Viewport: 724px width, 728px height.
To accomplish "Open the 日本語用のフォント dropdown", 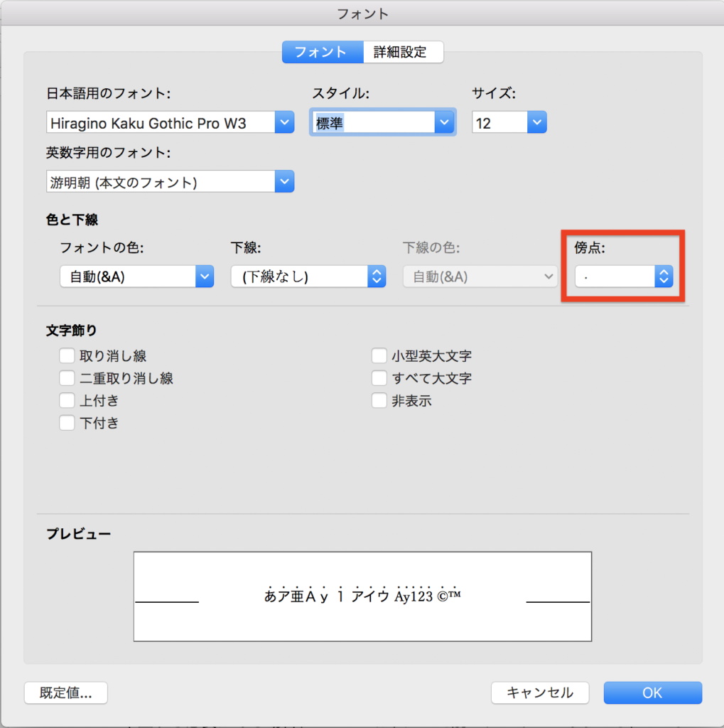I will pos(283,122).
